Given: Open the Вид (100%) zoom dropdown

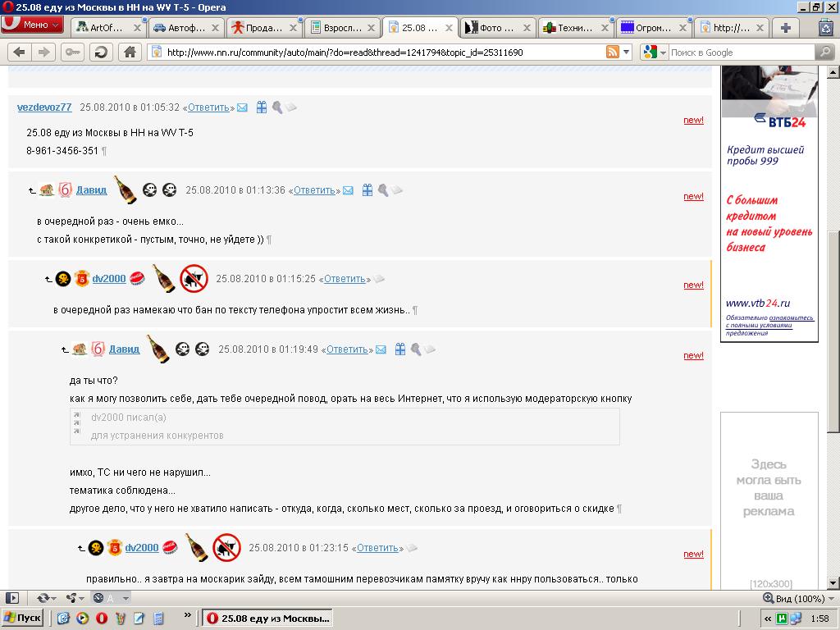Looking at the screenshot, I should pos(799,598).
